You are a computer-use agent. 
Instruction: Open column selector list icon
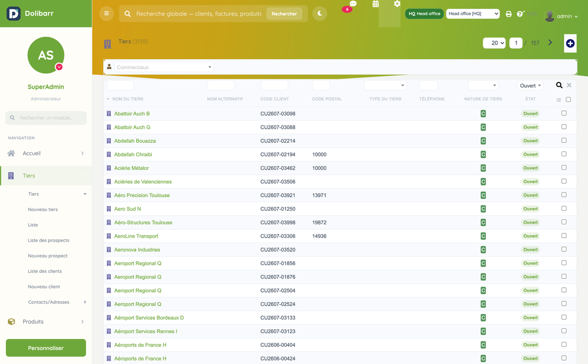pos(559,100)
